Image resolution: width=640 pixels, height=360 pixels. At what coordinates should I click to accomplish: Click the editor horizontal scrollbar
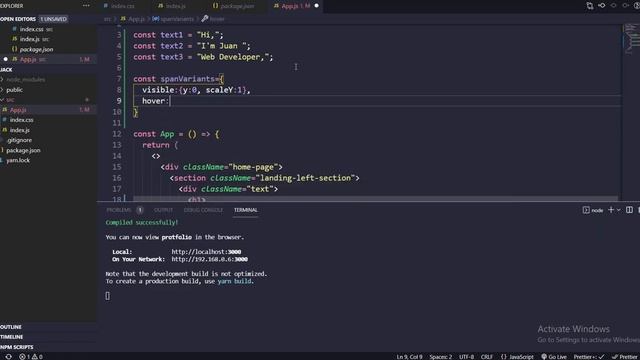tap(376, 199)
